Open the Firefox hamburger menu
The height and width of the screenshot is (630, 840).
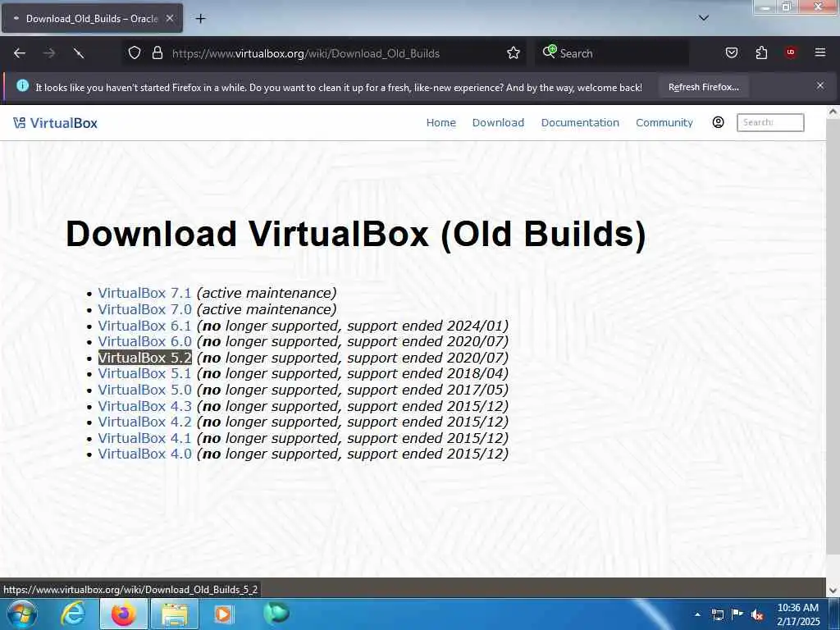point(820,52)
